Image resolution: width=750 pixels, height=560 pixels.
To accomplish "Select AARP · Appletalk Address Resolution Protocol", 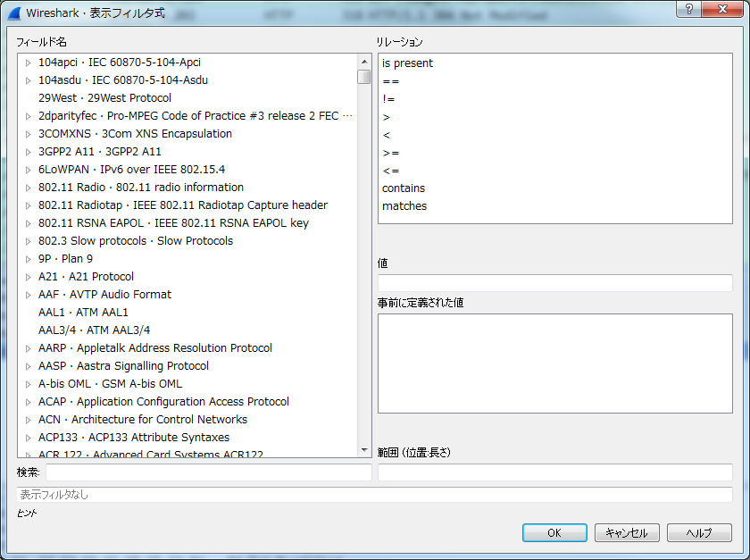I will click(x=155, y=348).
